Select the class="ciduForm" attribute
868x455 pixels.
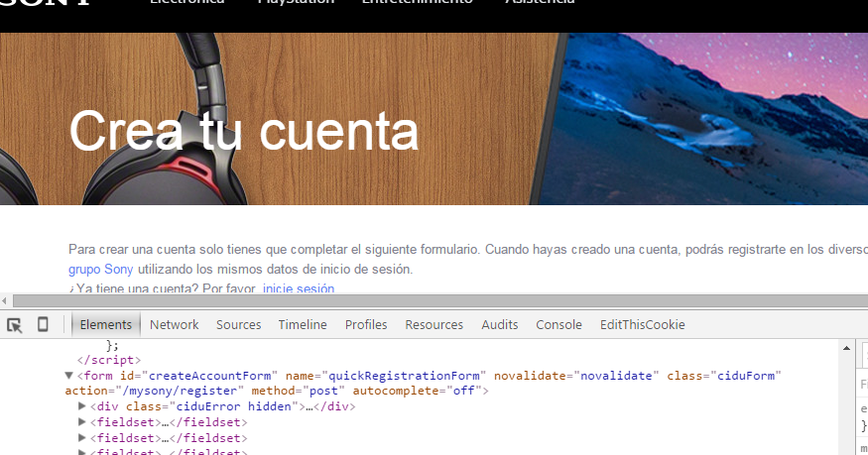pyautogui.click(x=724, y=376)
